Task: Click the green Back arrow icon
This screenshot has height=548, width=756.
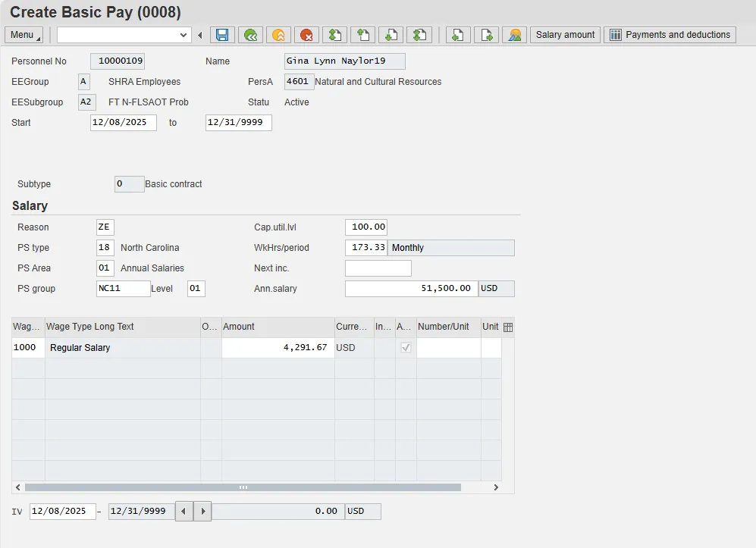Action: tap(250, 35)
